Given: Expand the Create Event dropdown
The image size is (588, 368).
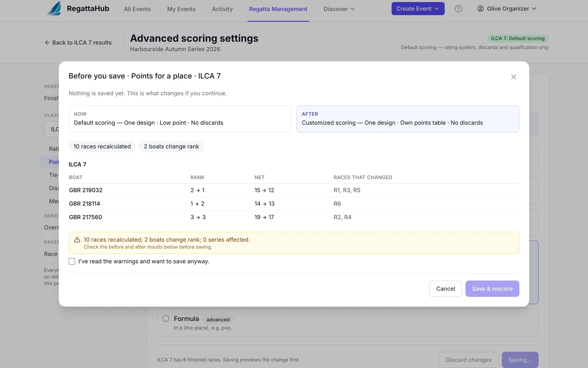Looking at the screenshot, I should (x=418, y=9).
